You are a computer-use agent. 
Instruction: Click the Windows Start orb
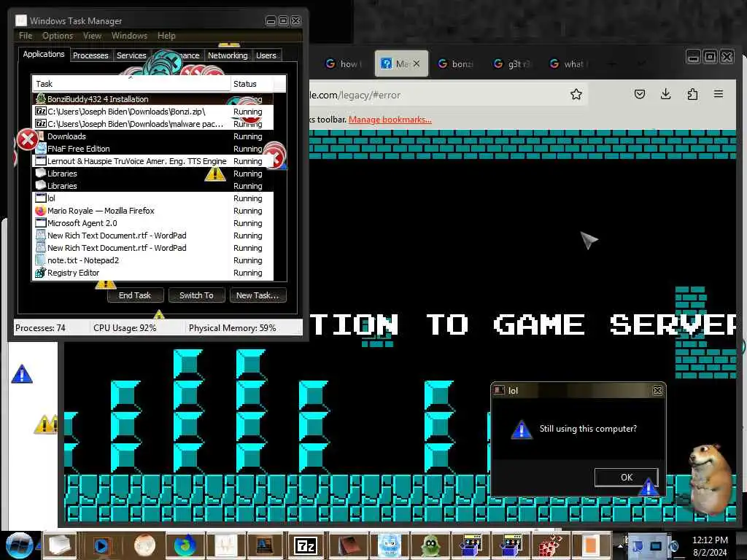[x=19, y=545]
